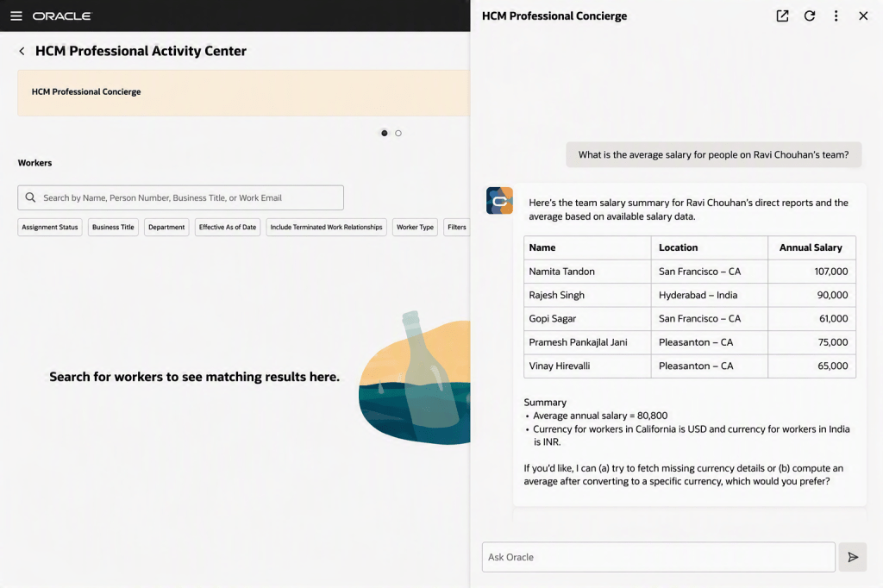Open the Department filter
This screenshot has width=883, height=588.
coord(166,227)
